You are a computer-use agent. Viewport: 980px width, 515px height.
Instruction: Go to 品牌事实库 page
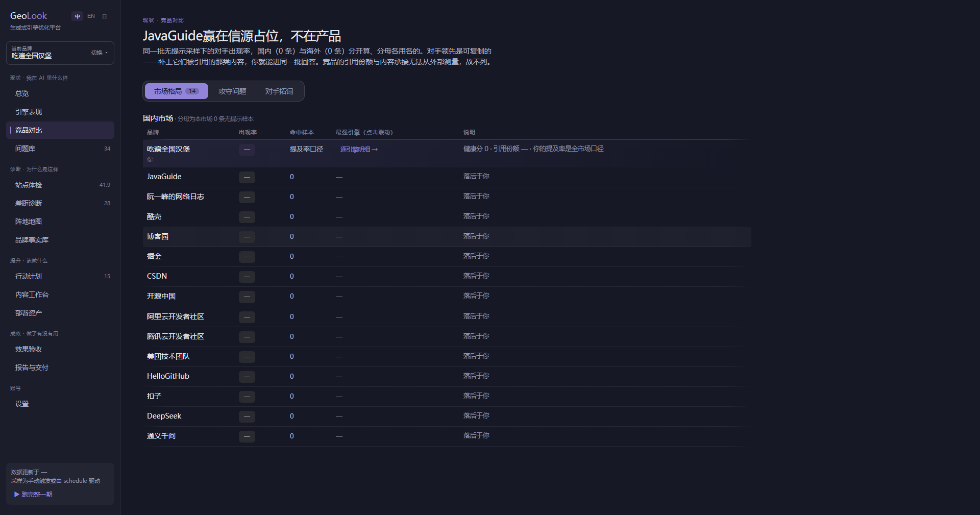[x=60, y=240]
